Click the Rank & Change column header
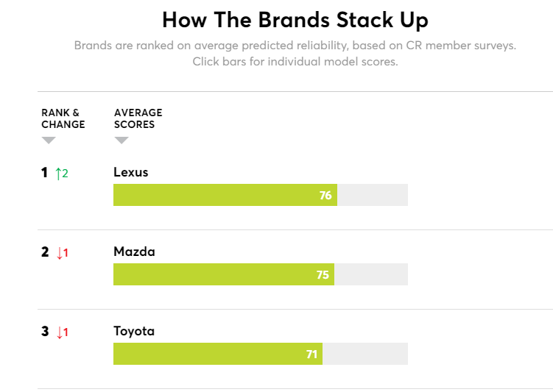The height and width of the screenshot is (392, 553). pos(63,118)
